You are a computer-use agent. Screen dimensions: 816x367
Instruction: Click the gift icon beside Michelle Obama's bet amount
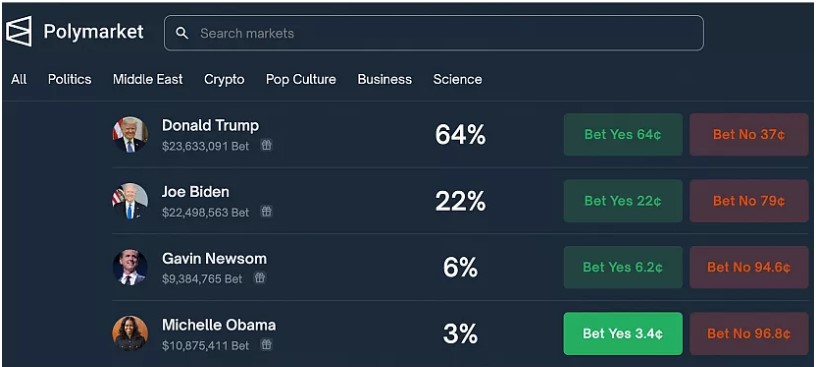[x=266, y=344]
